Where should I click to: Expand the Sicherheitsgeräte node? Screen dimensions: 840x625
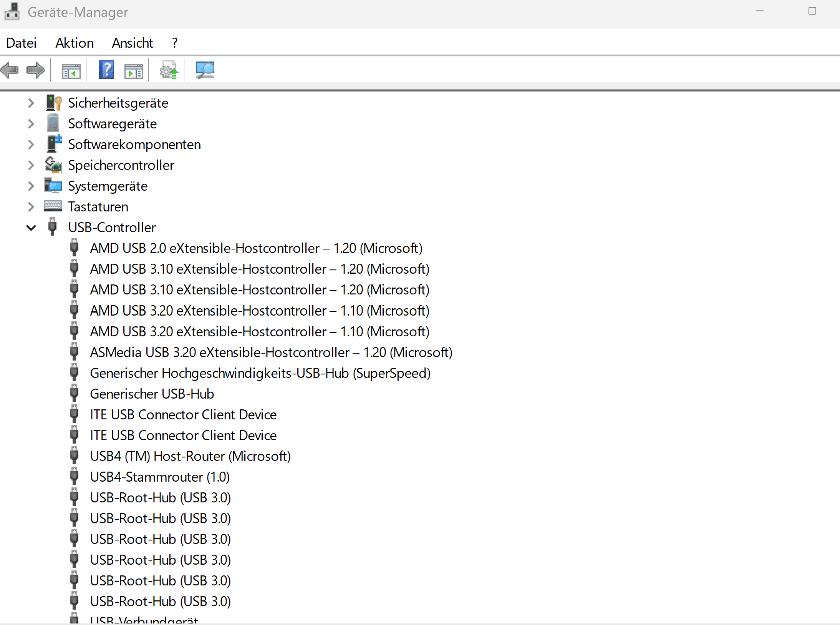[31, 103]
